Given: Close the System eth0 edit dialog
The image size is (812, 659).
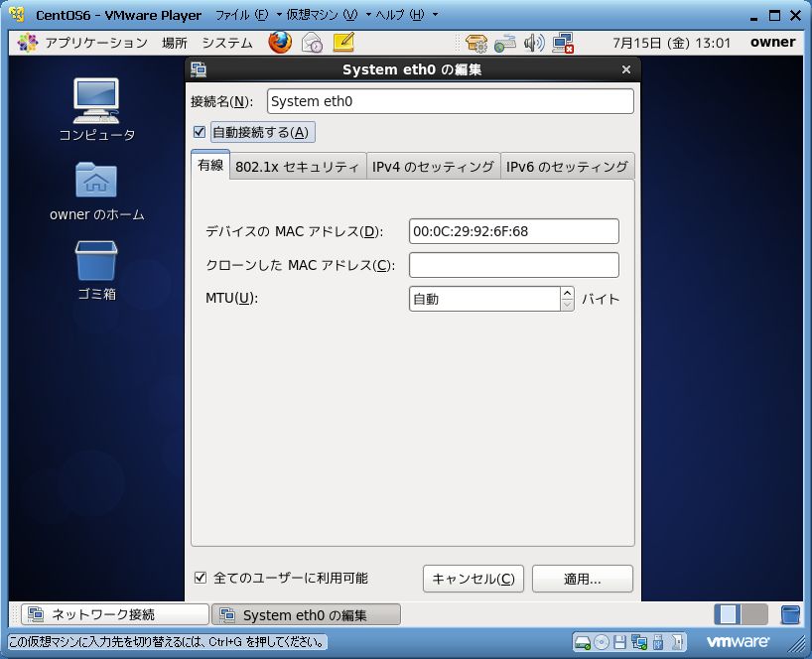Looking at the screenshot, I should coord(626,69).
